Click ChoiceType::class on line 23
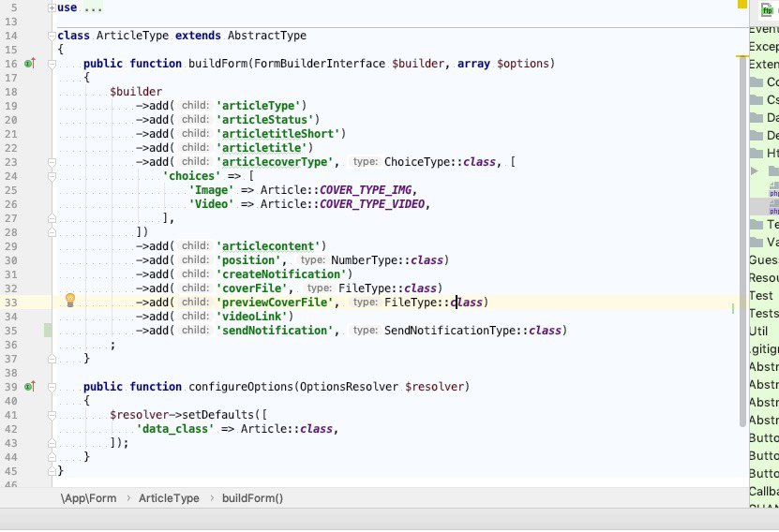The width and height of the screenshot is (779, 532). (440, 162)
